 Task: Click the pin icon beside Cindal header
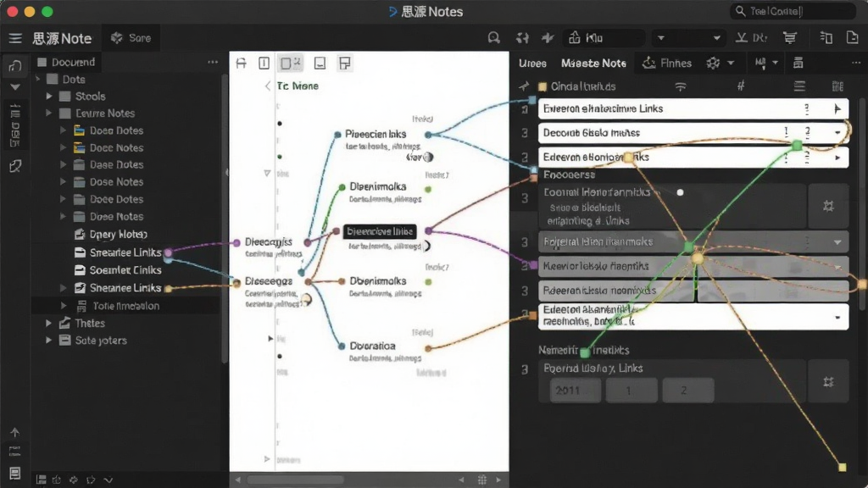pos(524,86)
